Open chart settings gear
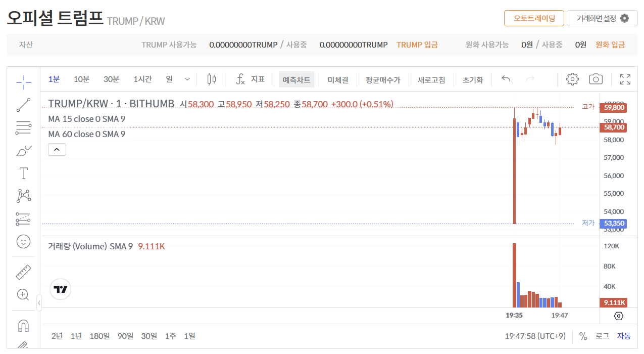 (572, 79)
